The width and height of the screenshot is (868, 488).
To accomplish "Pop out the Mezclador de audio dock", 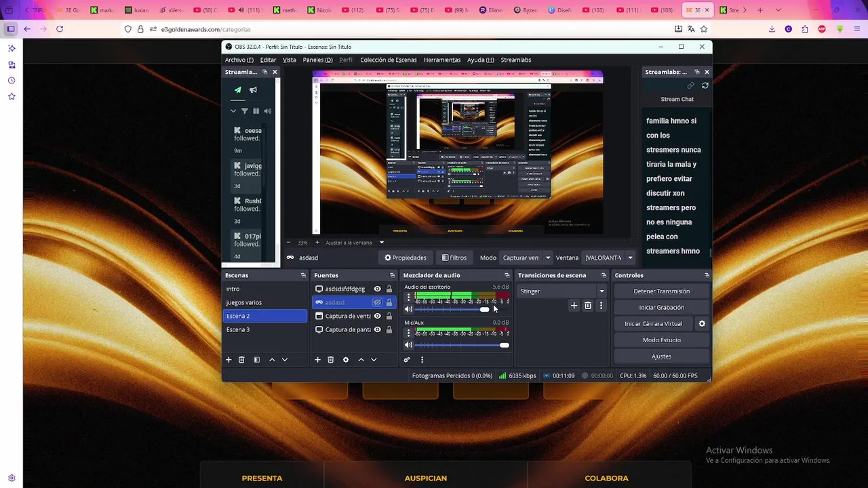I will tap(507, 275).
